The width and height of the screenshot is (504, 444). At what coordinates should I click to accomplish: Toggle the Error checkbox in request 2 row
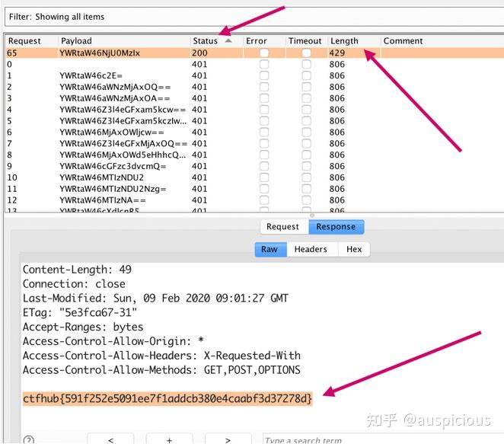[264, 87]
